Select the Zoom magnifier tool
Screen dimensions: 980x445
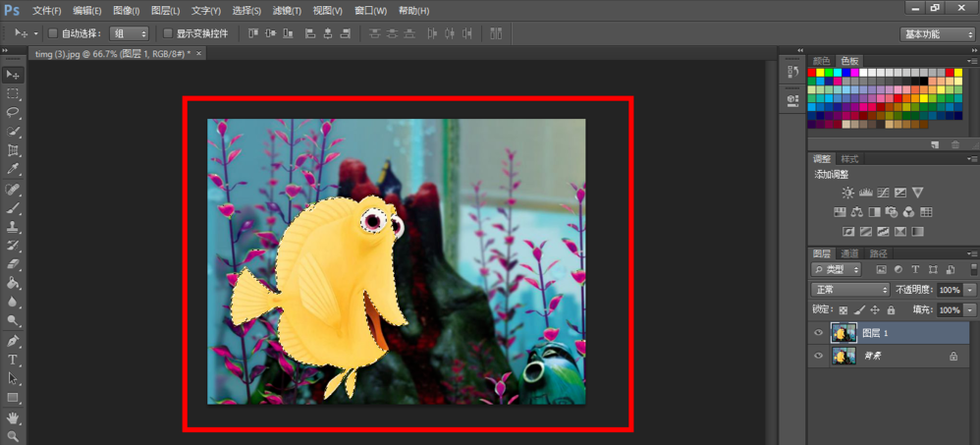tap(13, 435)
